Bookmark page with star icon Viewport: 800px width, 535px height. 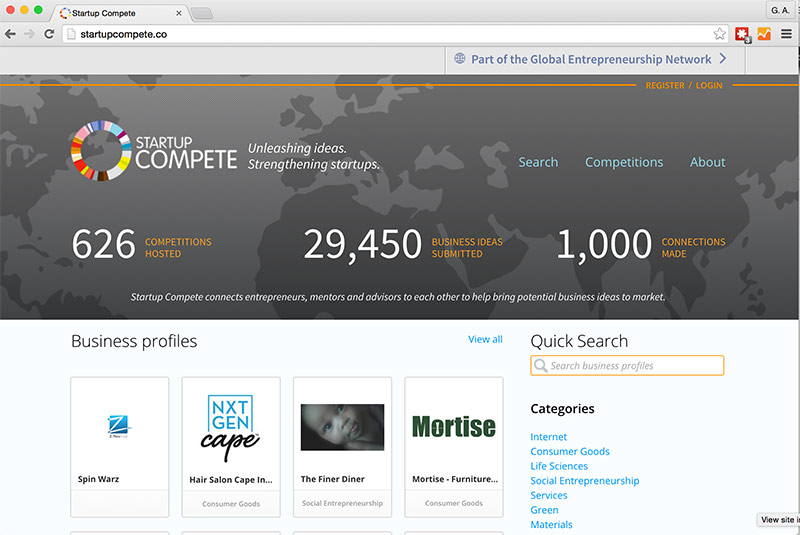click(719, 34)
